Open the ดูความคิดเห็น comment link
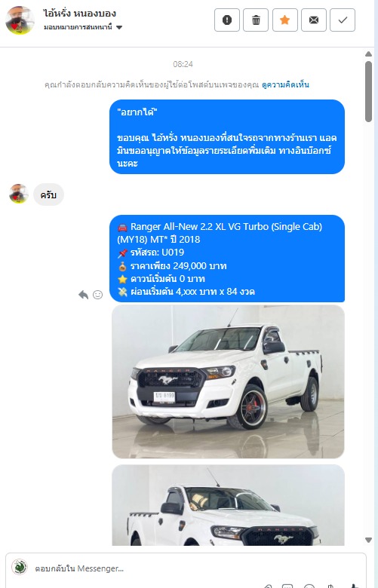This screenshot has height=588, width=378. (285, 84)
